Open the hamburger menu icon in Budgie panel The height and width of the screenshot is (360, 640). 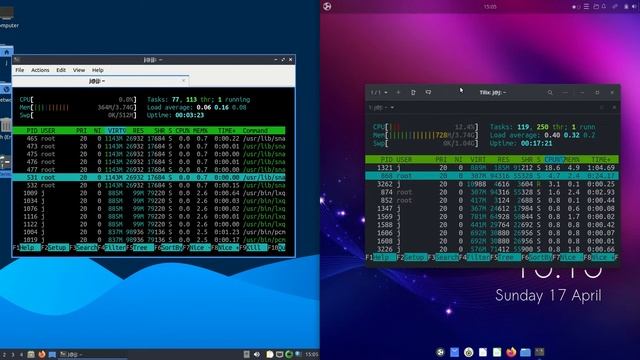586,7
